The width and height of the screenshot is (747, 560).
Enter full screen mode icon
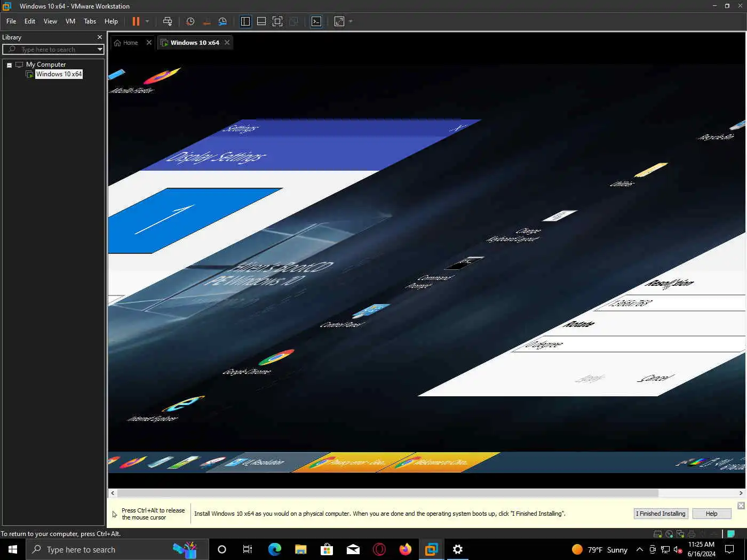(277, 21)
